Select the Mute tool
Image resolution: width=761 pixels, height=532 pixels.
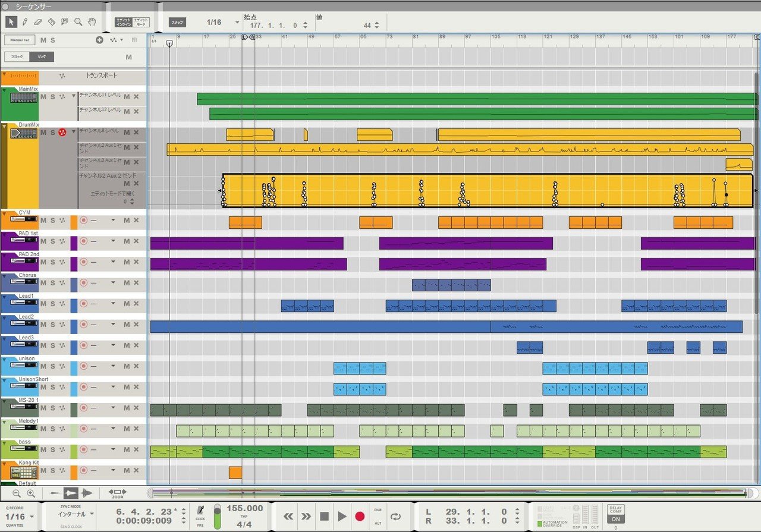pyautogui.click(x=64, y=22)
